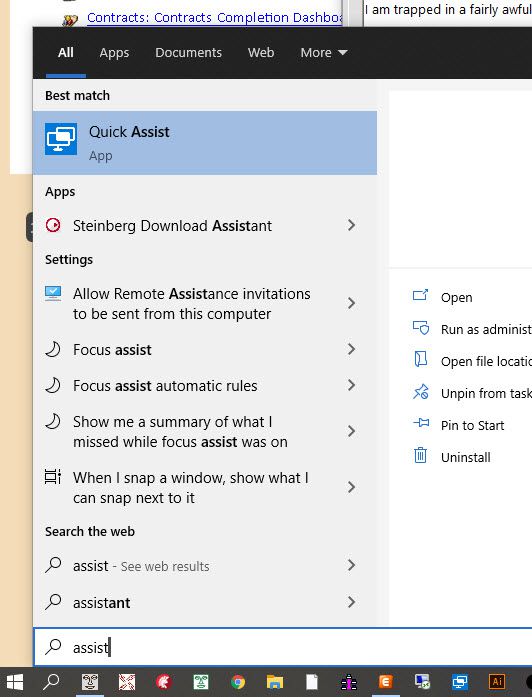Click the Steinberg Download Assistant app icon

[x=53, y=225]
